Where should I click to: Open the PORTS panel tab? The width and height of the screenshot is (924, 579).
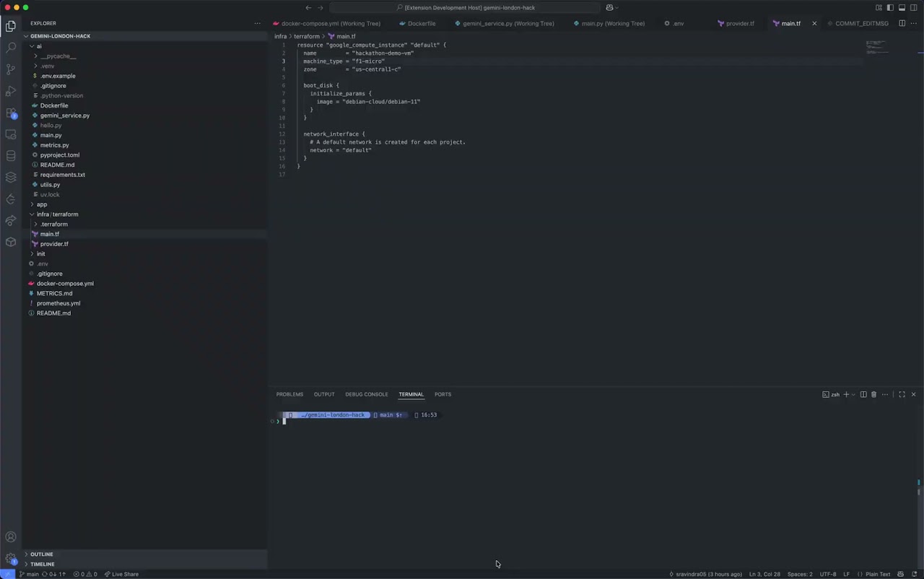[x=443, y=394]
